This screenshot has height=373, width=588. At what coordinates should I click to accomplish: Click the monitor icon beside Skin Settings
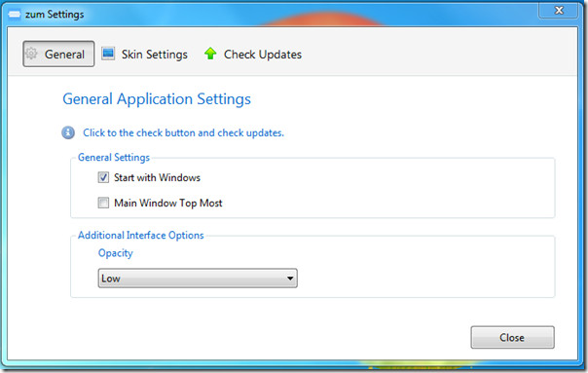(x=108, y=54)
